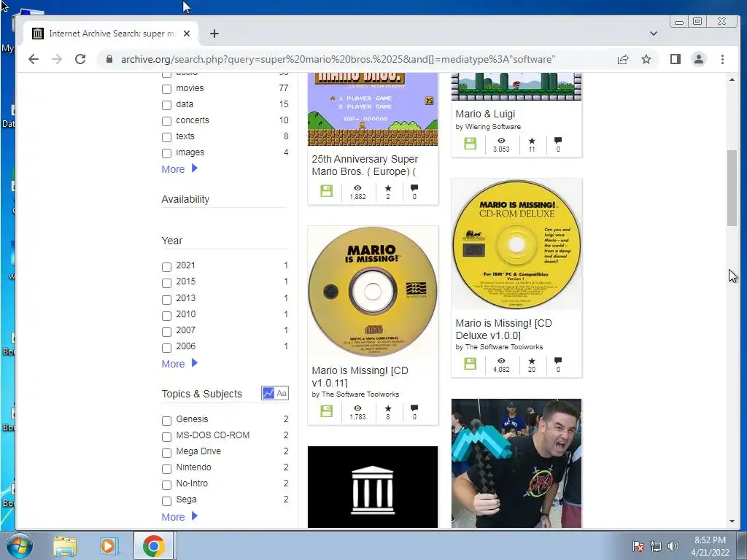Screen dimensions: 747x560
Task: Check the MS-DOS CD-ROM topic filter
Action: (x=166, y=437)
